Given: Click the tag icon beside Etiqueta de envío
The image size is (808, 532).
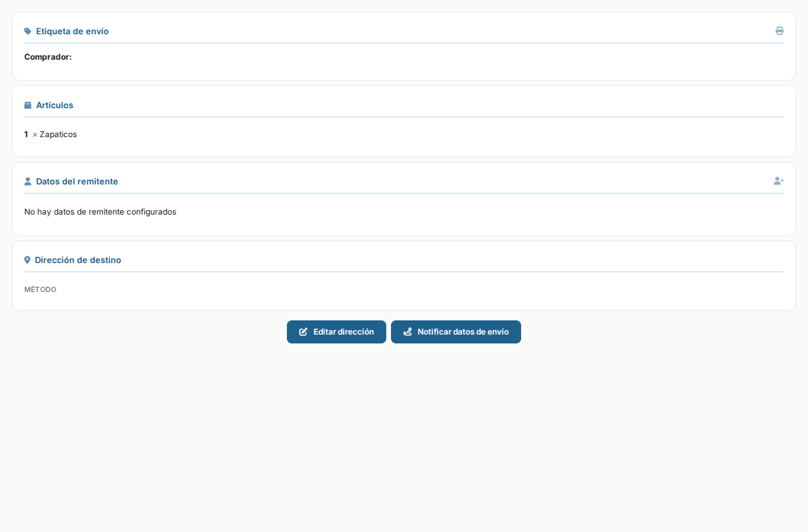Looking at the screenshot, I should tap(28, 31).
